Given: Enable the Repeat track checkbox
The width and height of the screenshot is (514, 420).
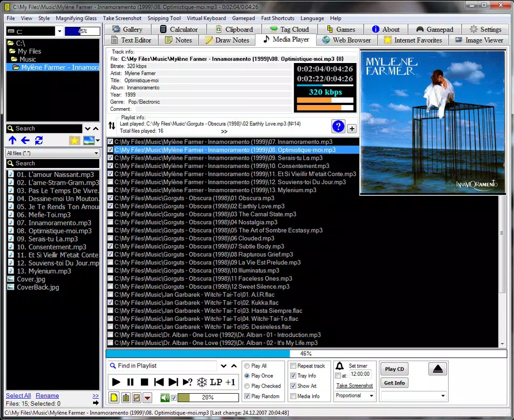Looking at the screenshot, I should [x=293, y=365].
